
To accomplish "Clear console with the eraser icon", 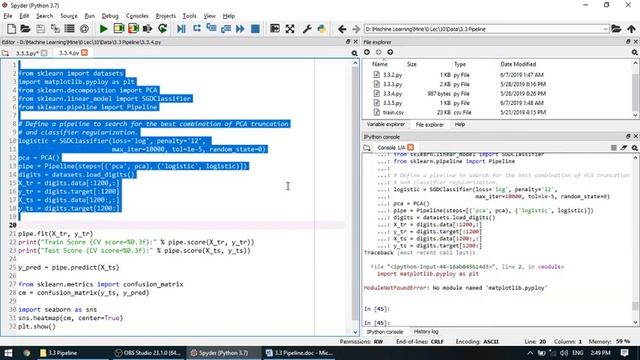I will [624, 148].
